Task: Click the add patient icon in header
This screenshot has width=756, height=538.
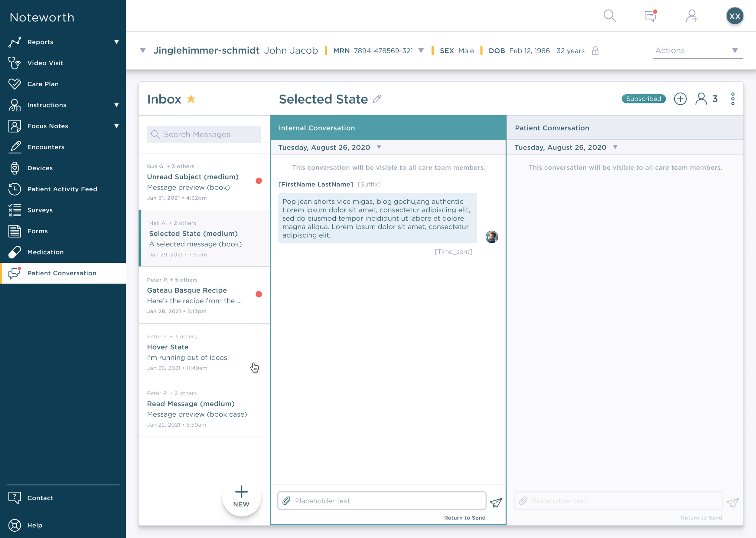Action: pos(692,16)
